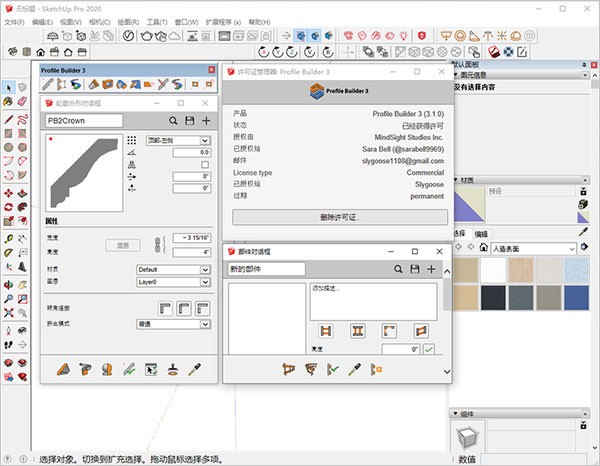The height and width of the screenshot is (466, 600).
Task: Click the chain link icon beside width and height
Action: tap(155, 244)
